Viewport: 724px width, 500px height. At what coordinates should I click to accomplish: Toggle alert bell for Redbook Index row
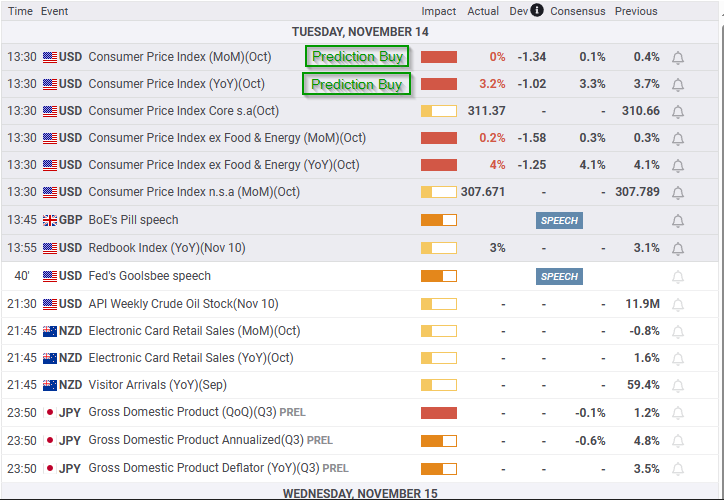(677, 249)
